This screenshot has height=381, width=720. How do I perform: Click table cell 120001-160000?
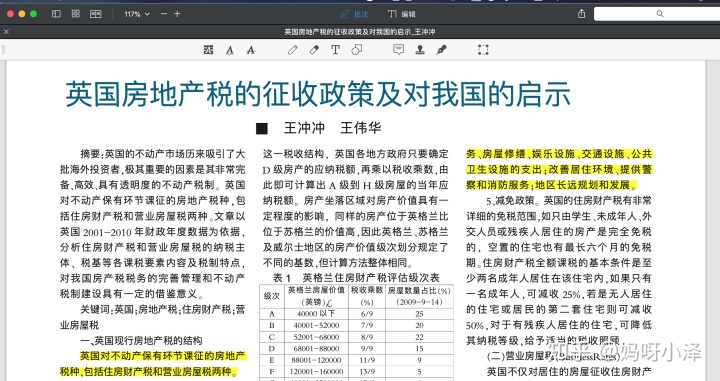(x=316, y=371)
